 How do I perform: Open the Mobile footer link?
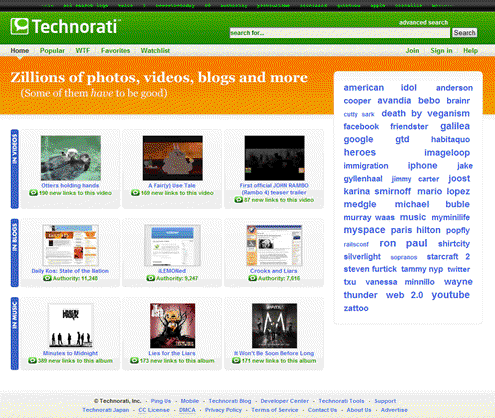click(190, 401)
